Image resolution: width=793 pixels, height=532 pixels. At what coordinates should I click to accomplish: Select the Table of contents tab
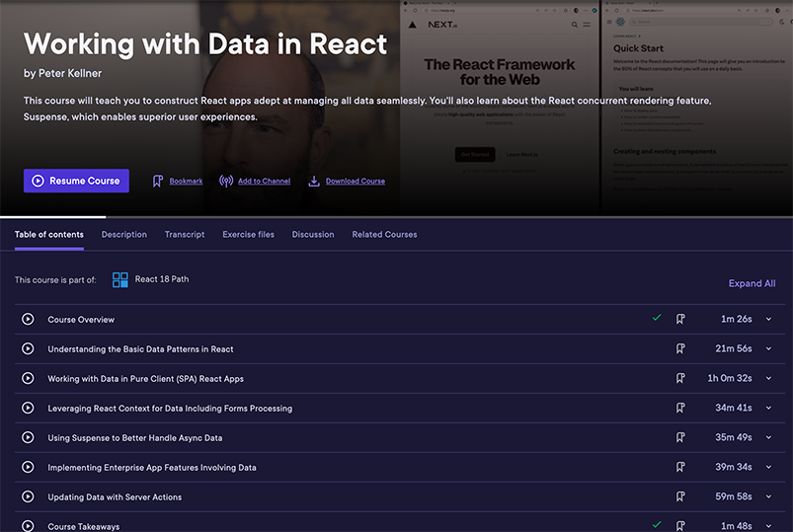pos(49,235)
